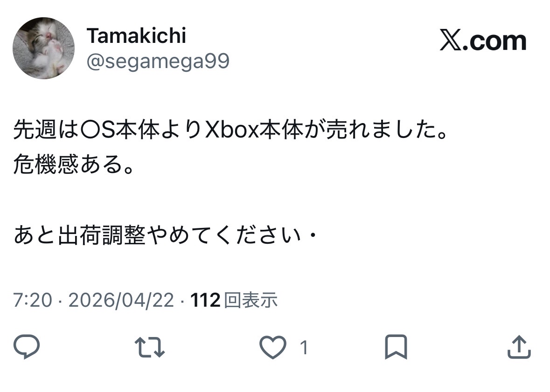Open the cat profile picture
The image size is (550, 392).
43,48
